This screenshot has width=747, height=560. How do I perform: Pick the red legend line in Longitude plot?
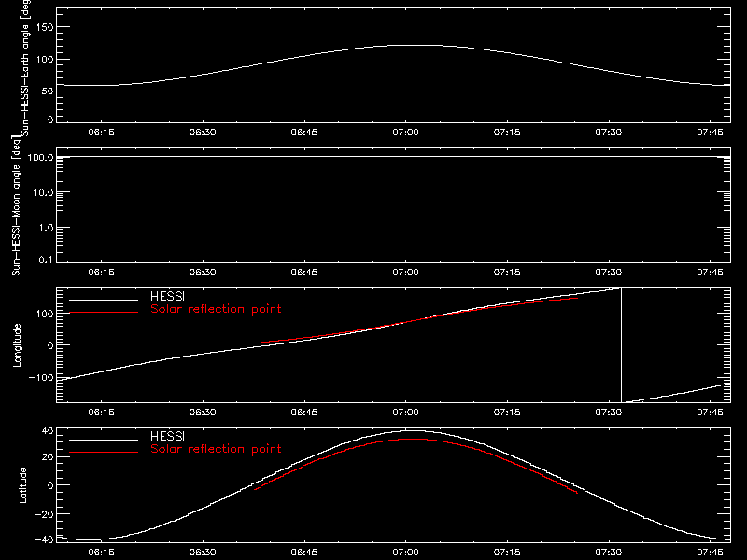point(104,313)
